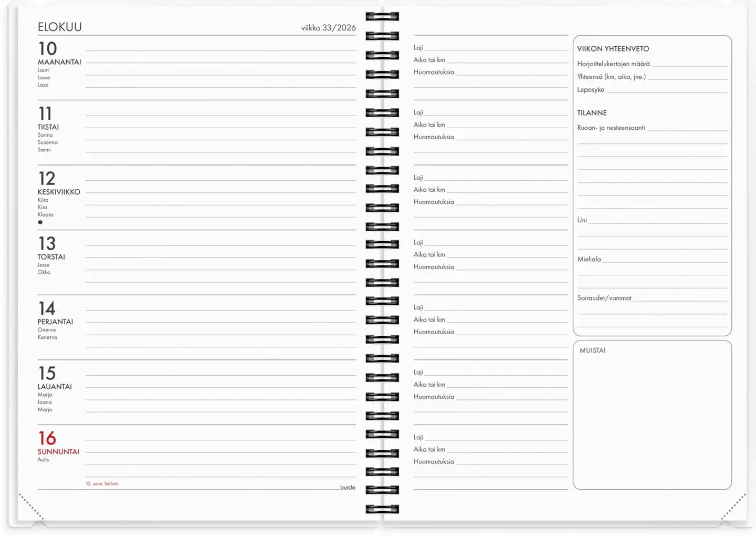
Task: Click the new moon dot under Klaara
Action: (40, 222)
